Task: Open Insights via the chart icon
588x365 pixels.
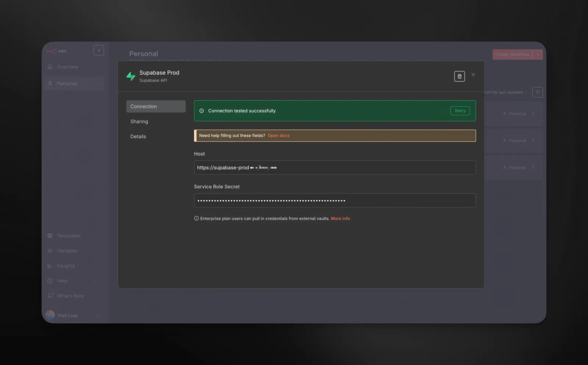Action: 50,265
